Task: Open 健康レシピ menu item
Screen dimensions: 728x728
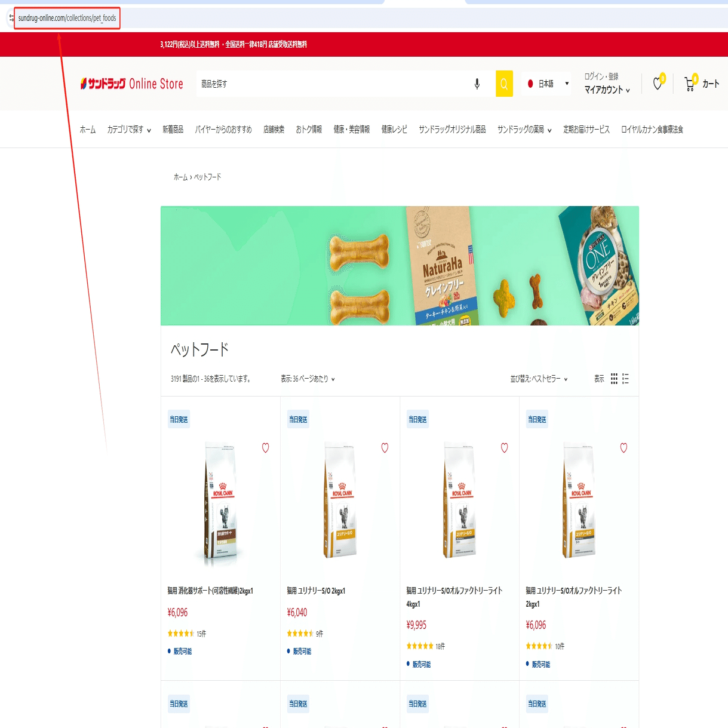Action: click(x=394, y=129)
